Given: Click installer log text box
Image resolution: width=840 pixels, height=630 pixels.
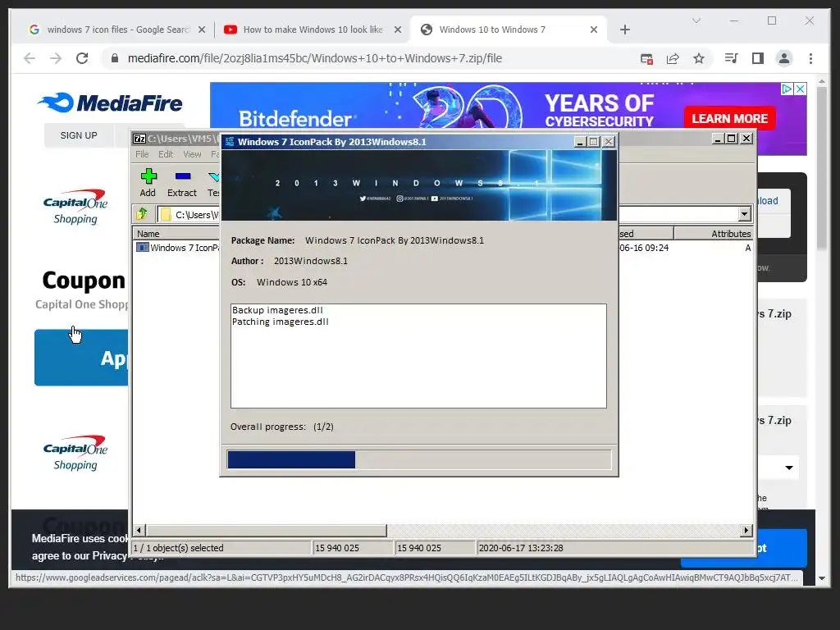Looking at the screenshot, I should (419, 356).
